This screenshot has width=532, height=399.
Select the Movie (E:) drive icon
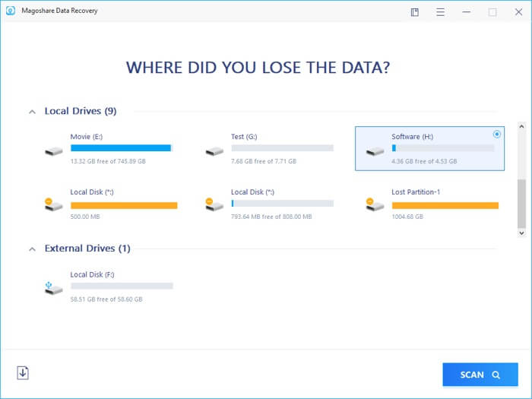tap(54, 151)
